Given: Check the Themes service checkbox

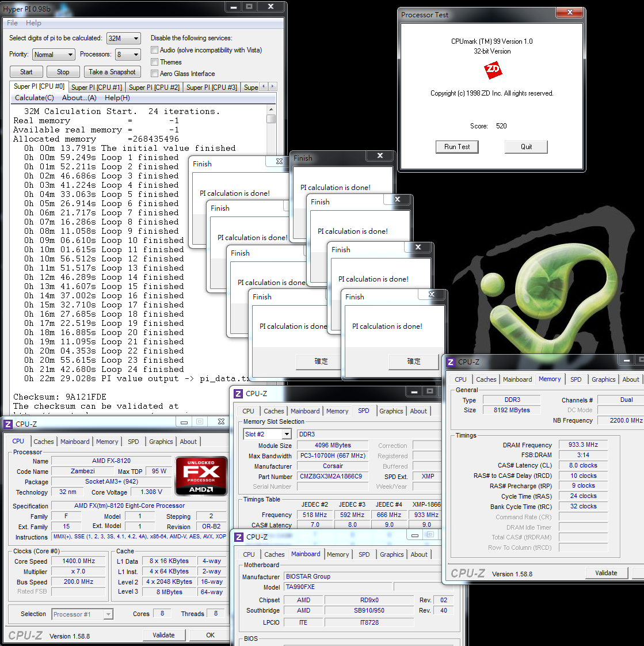Looking at the screenshot, I should (154, 62).
